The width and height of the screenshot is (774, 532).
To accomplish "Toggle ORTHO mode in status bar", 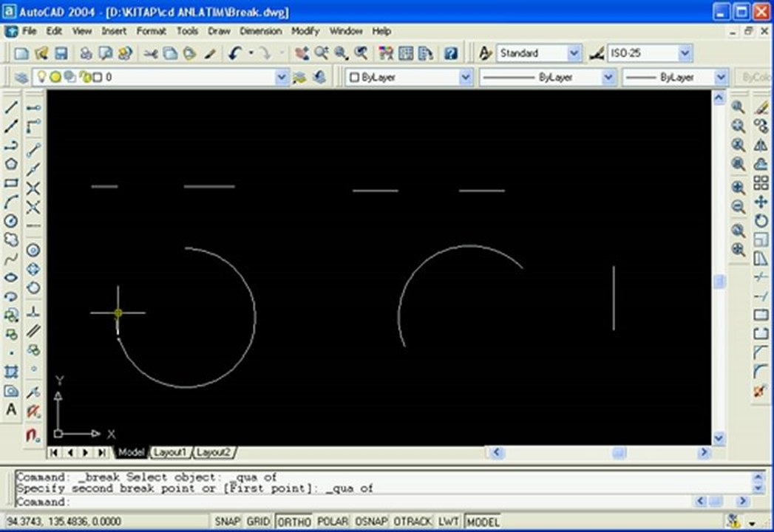I will [293, 522].
